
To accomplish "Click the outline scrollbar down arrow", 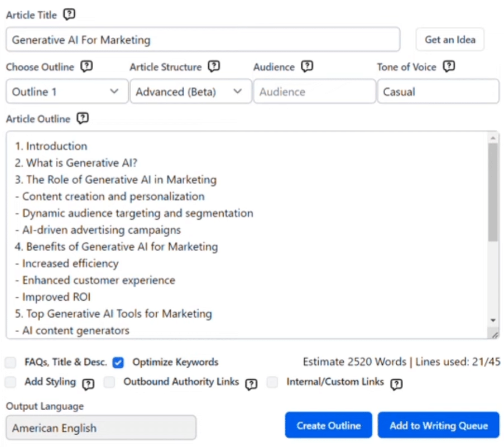I will pyautogui.click(x=493, y=320).
